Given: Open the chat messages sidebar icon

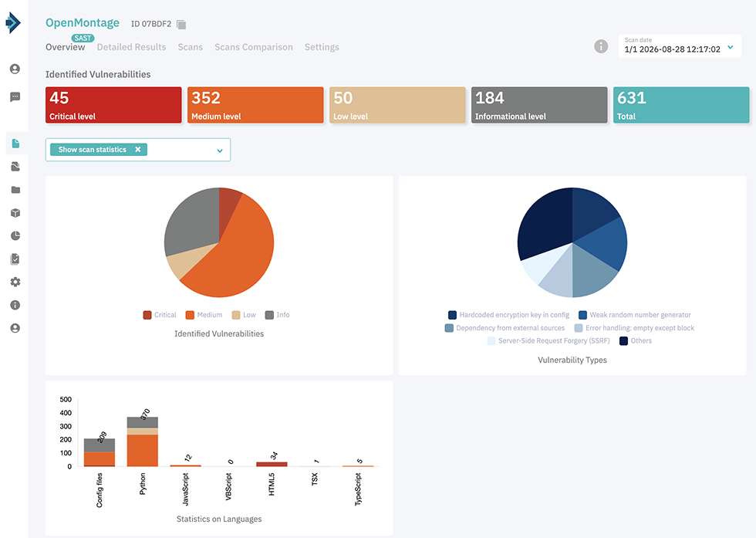Looking at the screenshot, I should click(15, 97).
